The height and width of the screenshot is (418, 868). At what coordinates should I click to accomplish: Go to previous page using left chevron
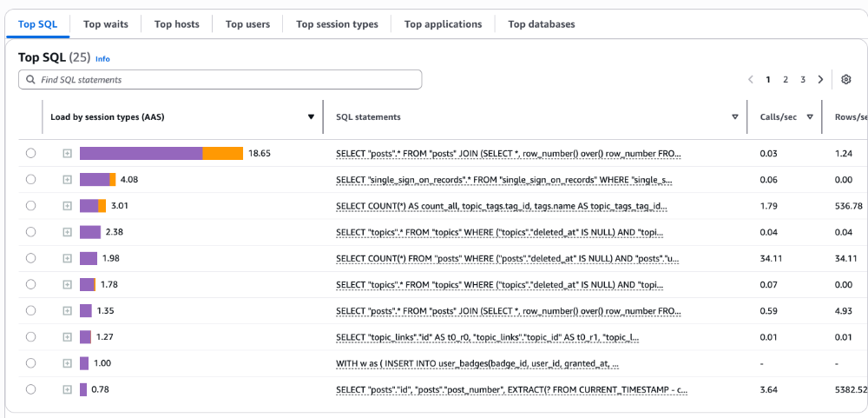[x=751, y=79]
